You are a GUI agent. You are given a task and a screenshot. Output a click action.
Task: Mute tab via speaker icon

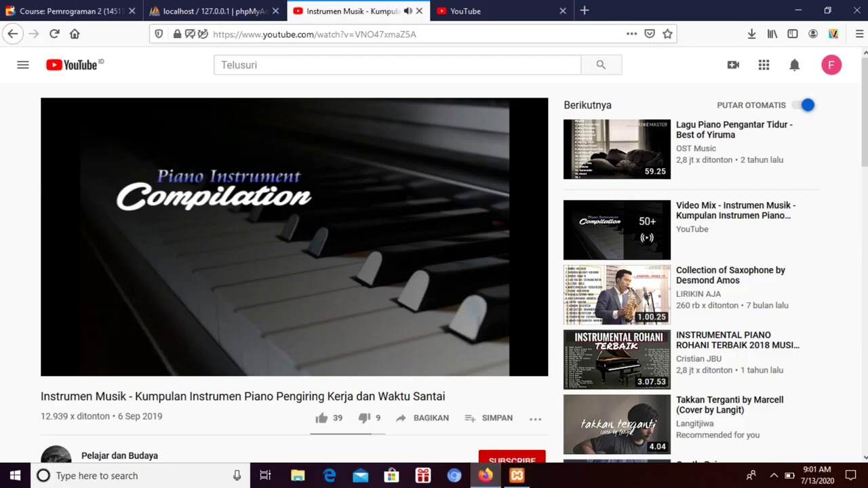point(408,11)
